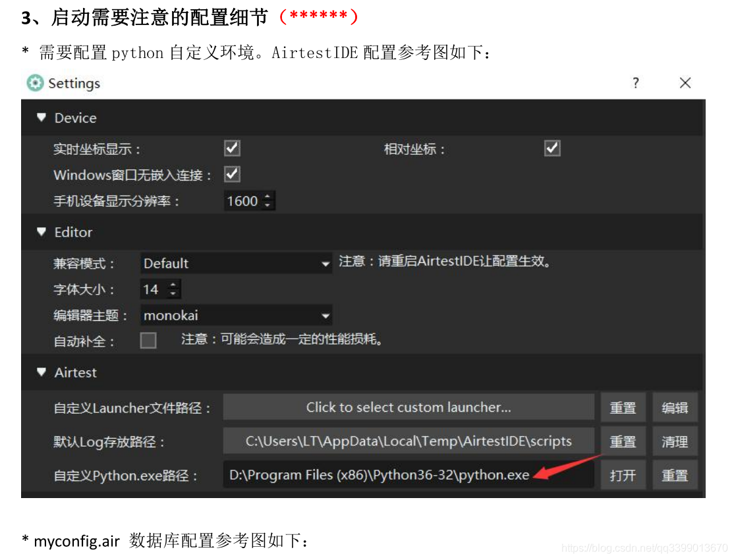This screenshot has height=560, width=734.
Task: Close the Settings dialog
Action: 685,83
